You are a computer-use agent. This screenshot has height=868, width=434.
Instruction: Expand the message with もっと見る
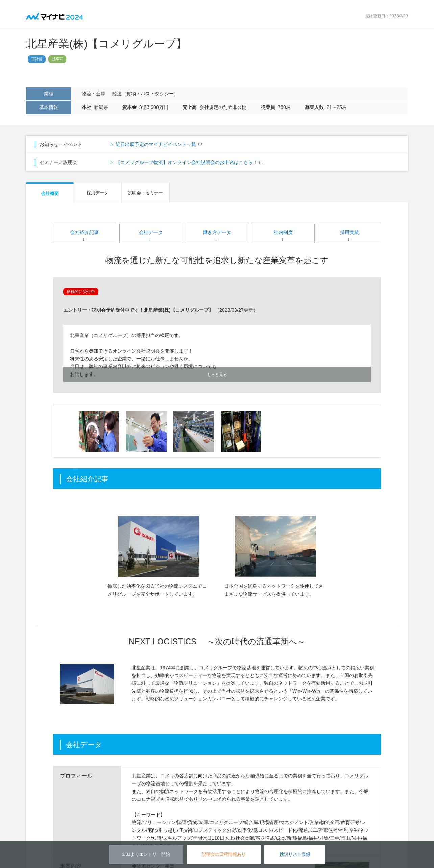(217, 375)
